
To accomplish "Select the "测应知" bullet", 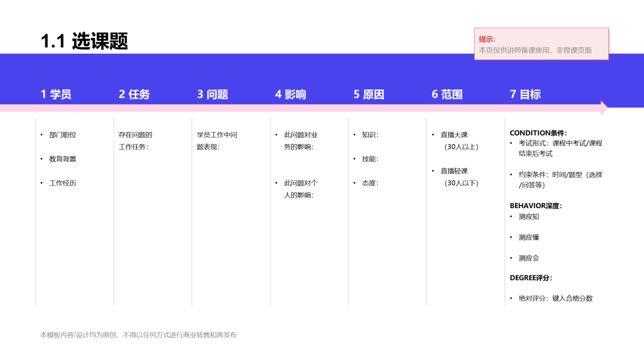I will click(529, 217).
